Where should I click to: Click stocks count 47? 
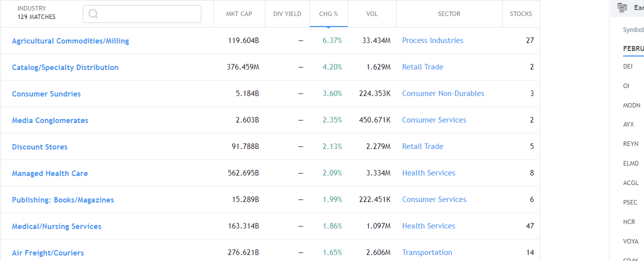530,226
